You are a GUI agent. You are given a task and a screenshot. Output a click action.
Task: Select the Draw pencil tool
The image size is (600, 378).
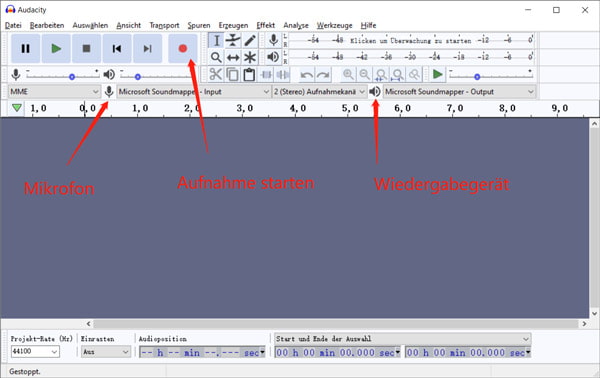249,41
